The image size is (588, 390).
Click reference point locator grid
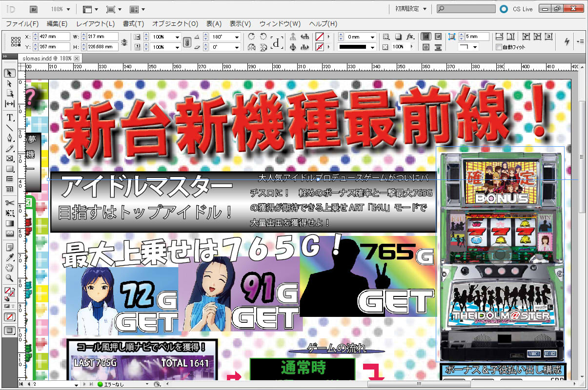coord(16,42)
